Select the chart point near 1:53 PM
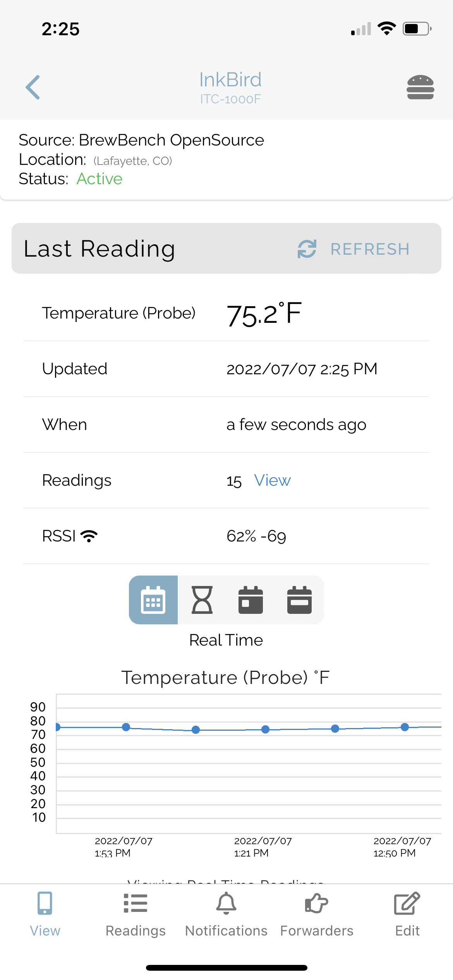453x980 pixels. 126,727
